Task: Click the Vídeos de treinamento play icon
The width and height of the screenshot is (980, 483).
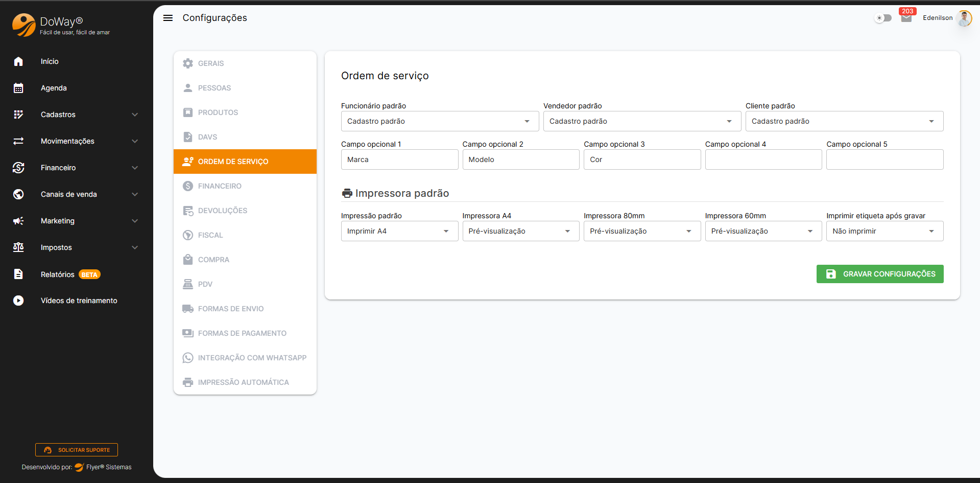Action: (x=18, y=301)
